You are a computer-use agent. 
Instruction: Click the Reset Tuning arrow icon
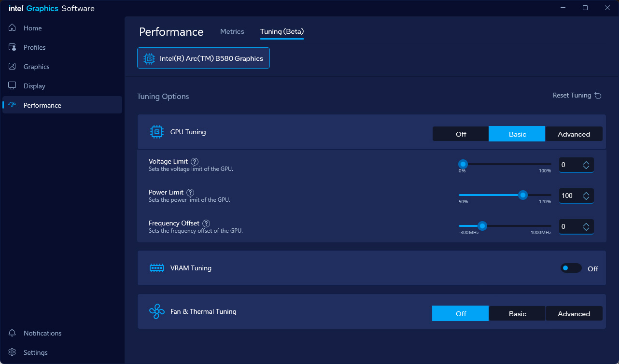[x=598, y=96]
